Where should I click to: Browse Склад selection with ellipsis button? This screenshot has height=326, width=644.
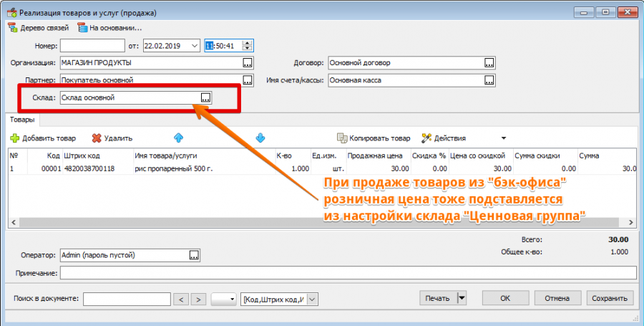click(x=205, y=97)
